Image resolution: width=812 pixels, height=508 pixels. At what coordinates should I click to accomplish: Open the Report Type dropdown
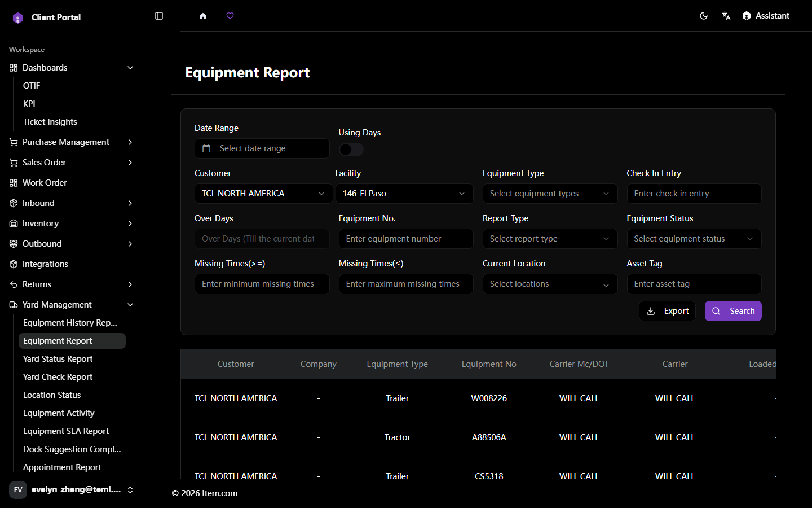point(550,239)
